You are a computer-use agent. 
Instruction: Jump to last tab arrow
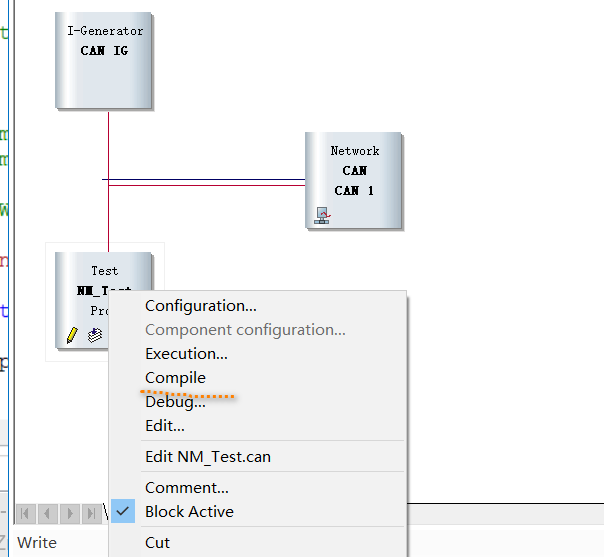[92, 514]
